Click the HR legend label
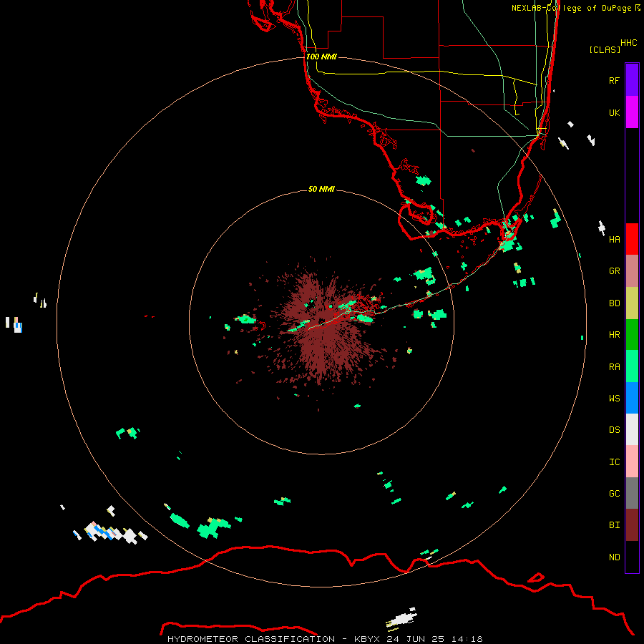644x644 pixels. tap(614, 335)
